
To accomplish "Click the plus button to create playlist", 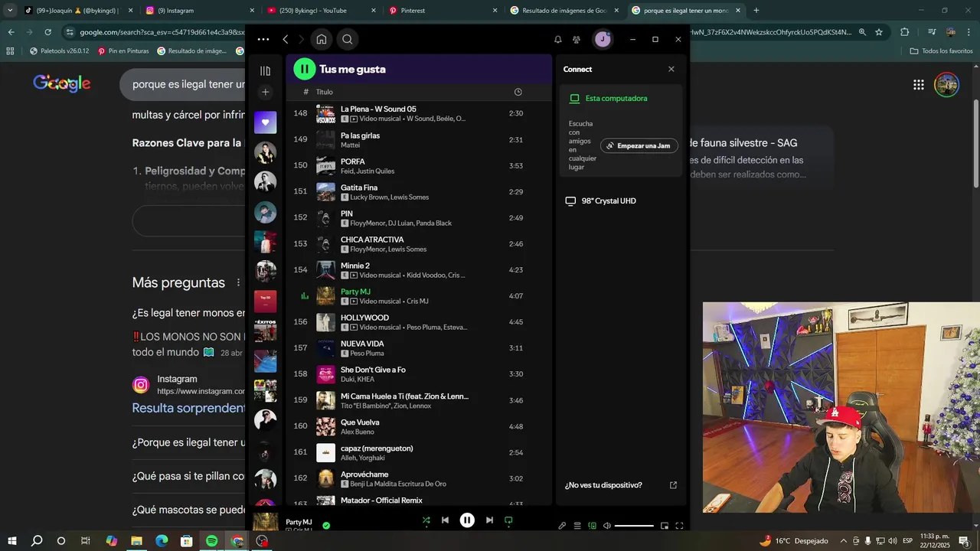I will pyautogui.click(x=266, y=92).
